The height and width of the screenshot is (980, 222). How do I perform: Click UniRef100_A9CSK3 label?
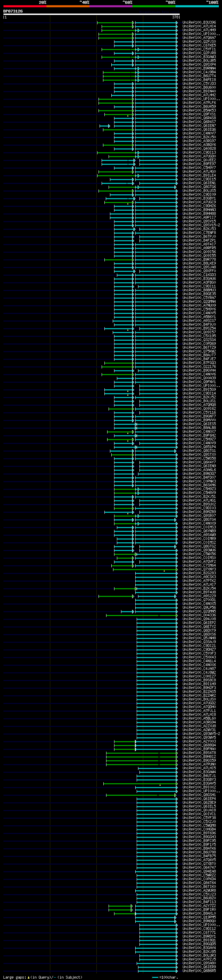click(199, 577)
